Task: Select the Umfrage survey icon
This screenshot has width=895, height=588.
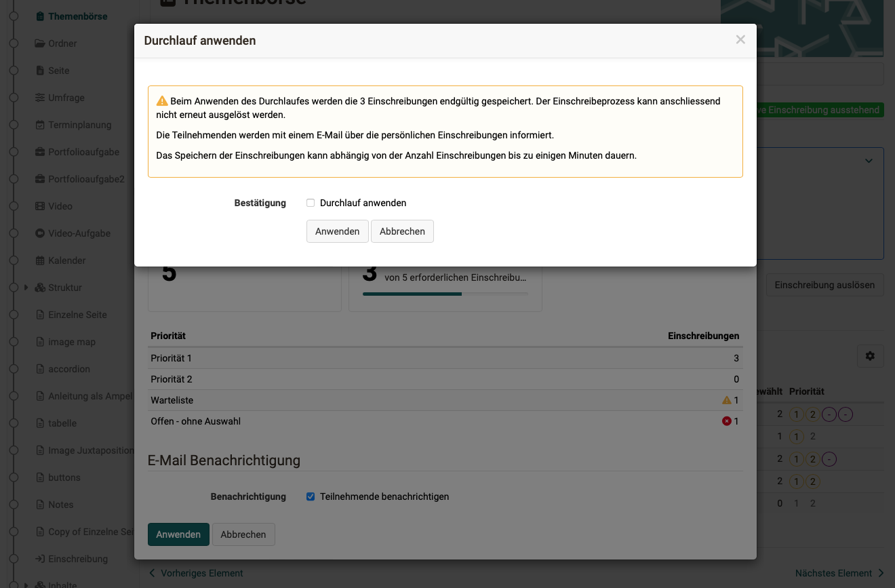Action: (x=39, y=97)
